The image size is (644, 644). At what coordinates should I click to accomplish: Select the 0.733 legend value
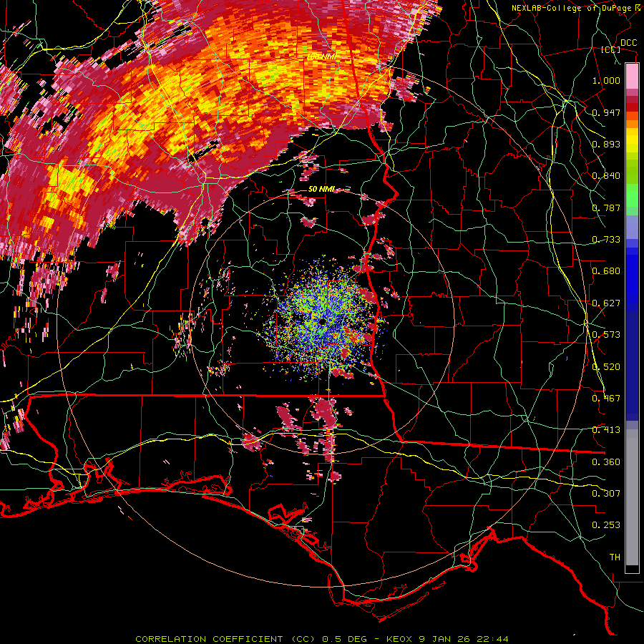point(606,240)
